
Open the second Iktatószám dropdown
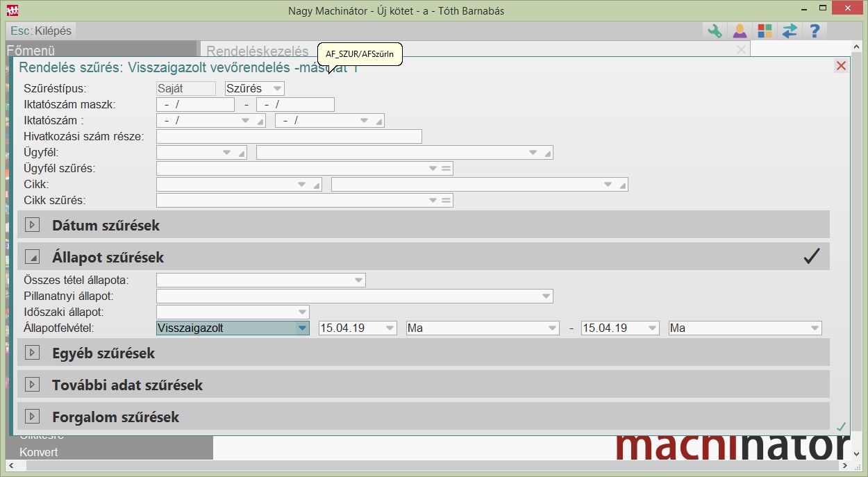click(x=364, y=121)
